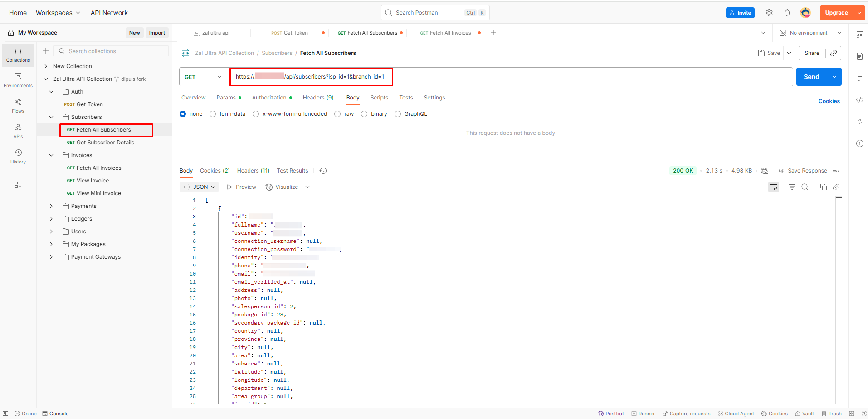Switch to the Get Token tab
The height and width of the screenshot is (419, 868).
click(289, 33)
